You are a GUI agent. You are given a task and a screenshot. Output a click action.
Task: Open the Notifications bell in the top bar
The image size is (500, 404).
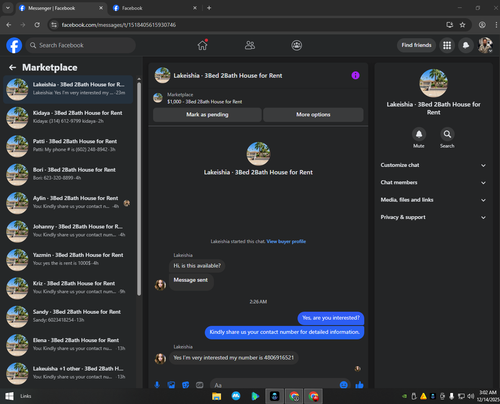point(466,45)
